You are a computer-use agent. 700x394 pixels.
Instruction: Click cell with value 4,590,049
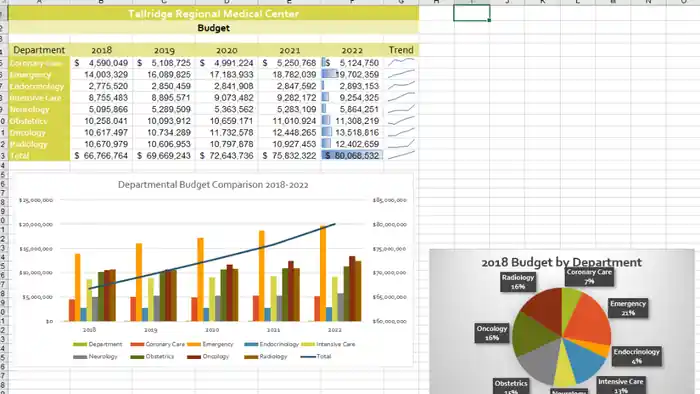[x=101, y=63]
